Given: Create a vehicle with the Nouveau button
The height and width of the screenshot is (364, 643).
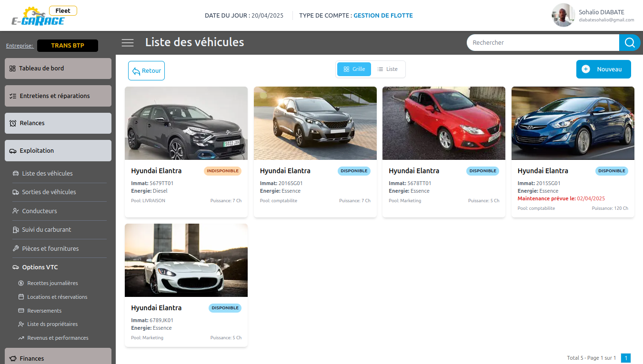Looking at the screenshot, I should (603, 69).
